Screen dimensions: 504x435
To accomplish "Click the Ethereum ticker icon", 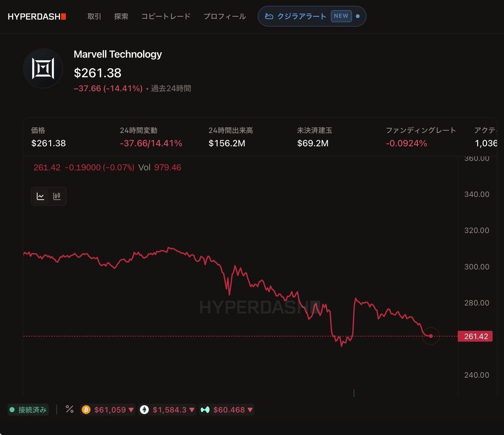I will tap(145, 410).
